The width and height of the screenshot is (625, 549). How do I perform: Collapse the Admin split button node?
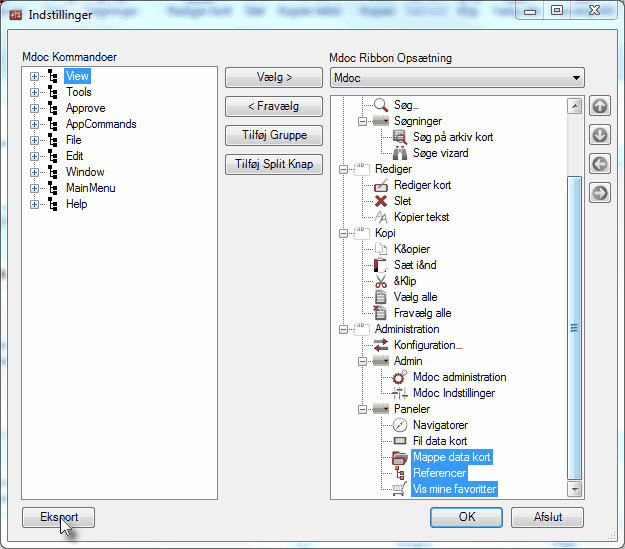click(362, 361)
